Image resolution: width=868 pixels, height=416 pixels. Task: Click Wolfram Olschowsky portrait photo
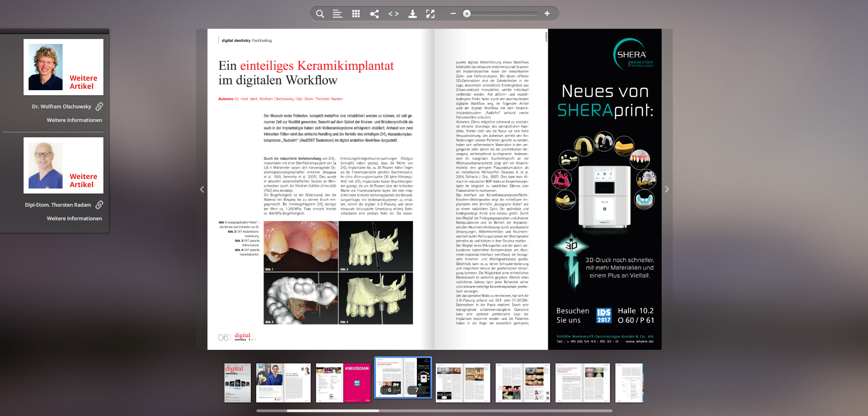pyautogui.click(x=45, y=67)
